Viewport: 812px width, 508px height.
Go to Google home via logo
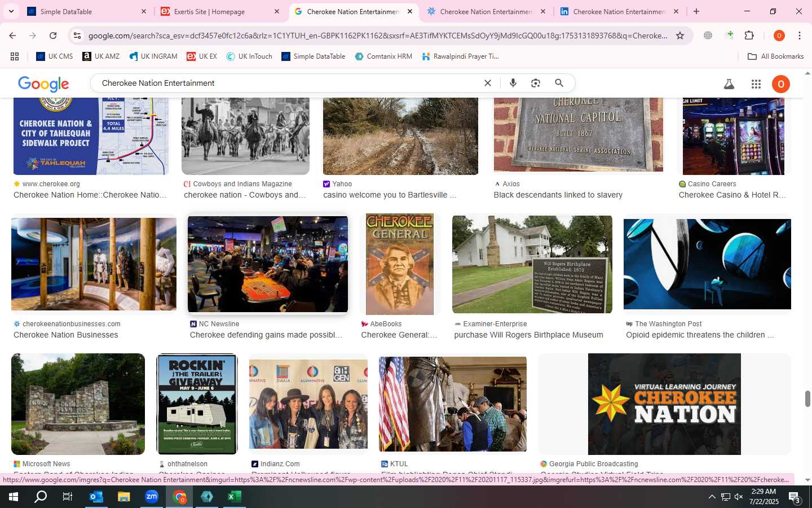[43, 84]
